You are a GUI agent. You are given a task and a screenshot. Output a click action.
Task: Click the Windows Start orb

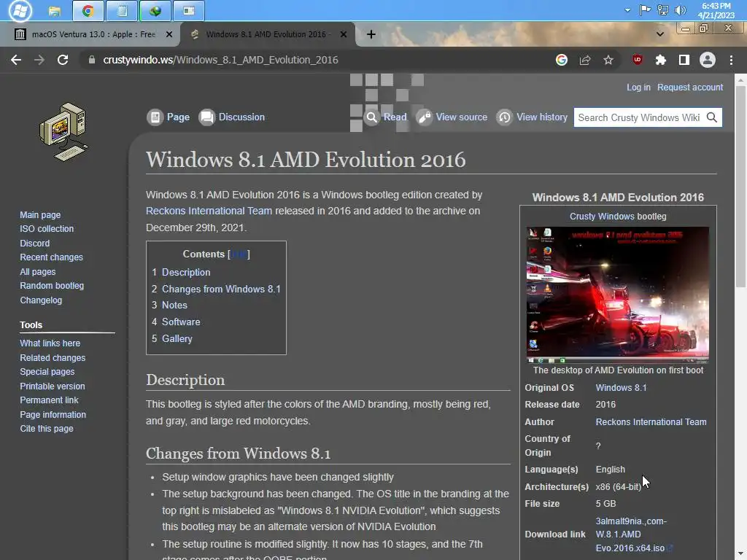[x=20, y=10]
